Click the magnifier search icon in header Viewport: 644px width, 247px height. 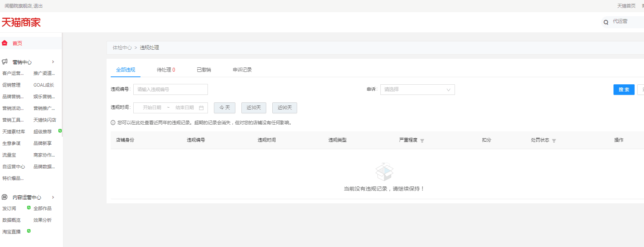coord(606,22)
